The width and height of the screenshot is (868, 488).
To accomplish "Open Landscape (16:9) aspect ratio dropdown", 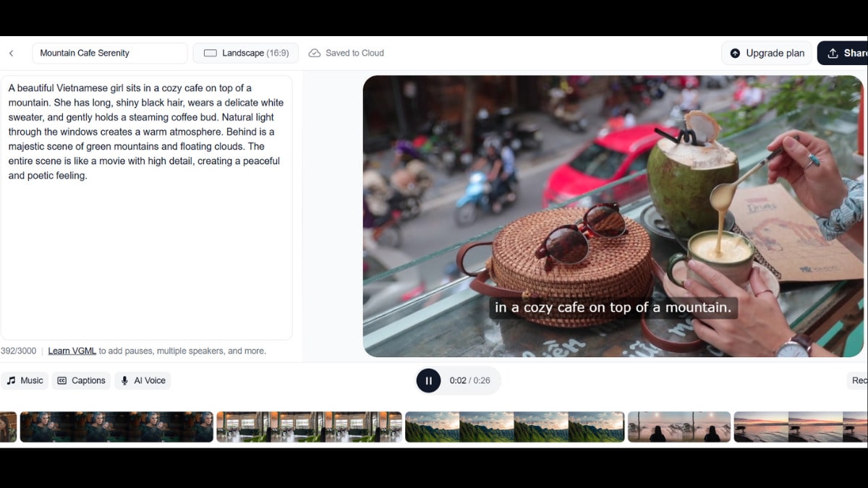I will tap(246, 53).
